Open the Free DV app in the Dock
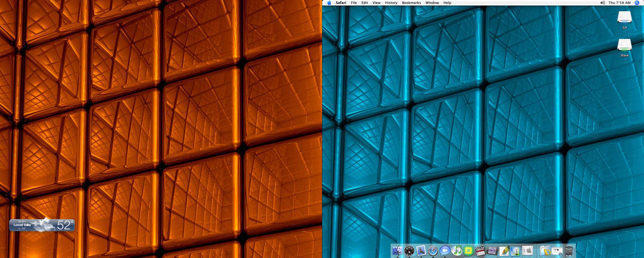The image size is (644, 258). click(492, 251)
